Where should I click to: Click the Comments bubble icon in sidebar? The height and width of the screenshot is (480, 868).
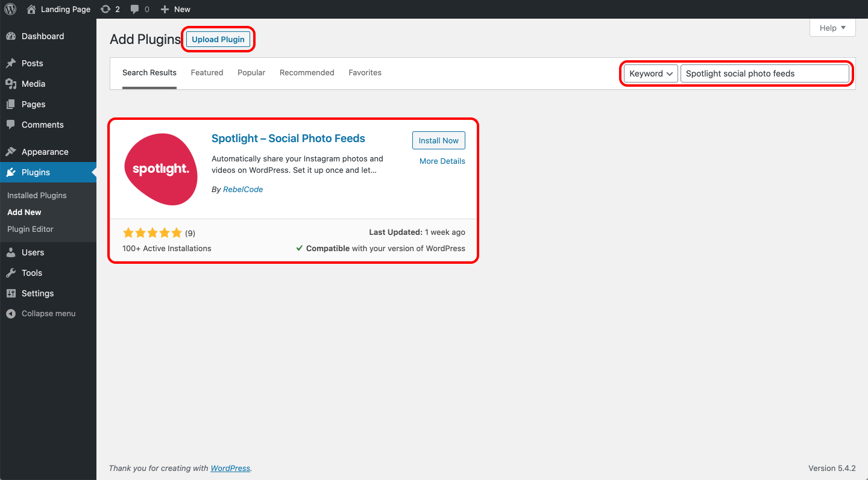pos(11,125)
